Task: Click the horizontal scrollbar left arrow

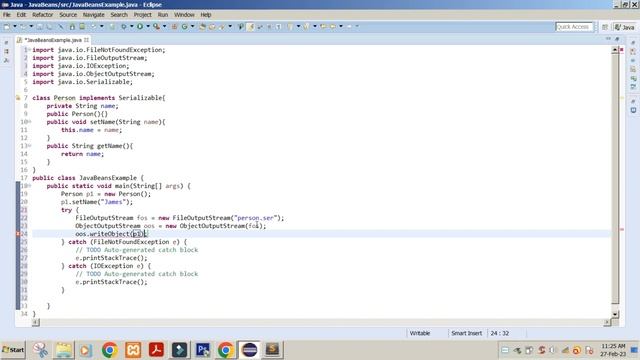Action: 36,322
